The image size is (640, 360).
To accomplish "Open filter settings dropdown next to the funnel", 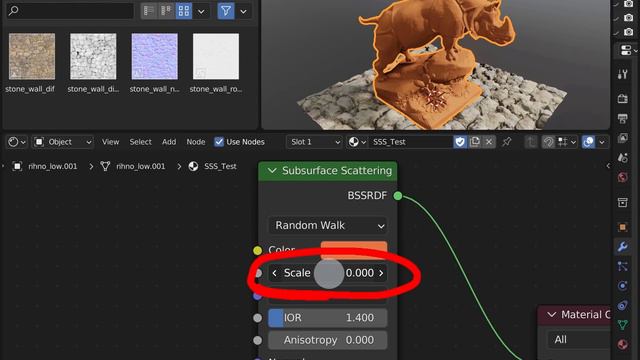I will tap(243, 11).
